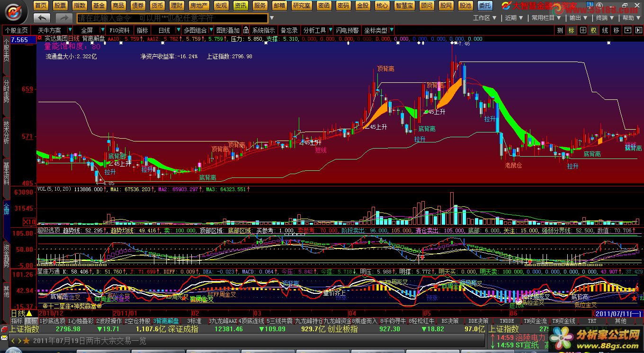Select the highlighted 资讯 news button
The height and width of the screenshot is (353, 644).
(241, 6)
